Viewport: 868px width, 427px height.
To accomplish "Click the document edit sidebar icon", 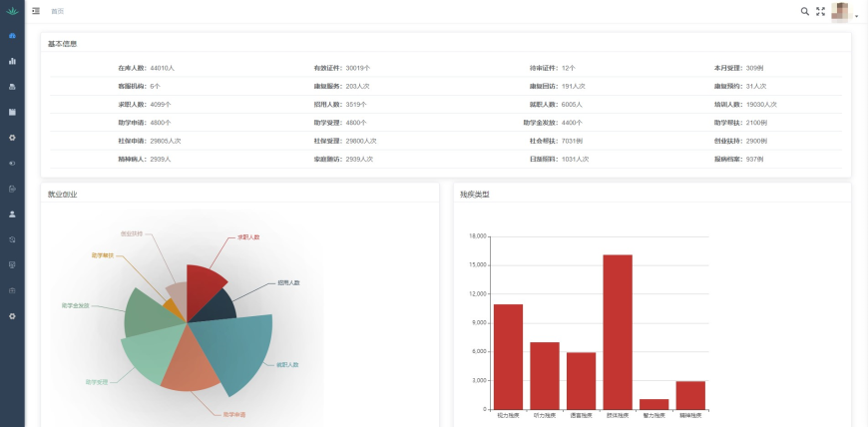I will pos(12,189).
